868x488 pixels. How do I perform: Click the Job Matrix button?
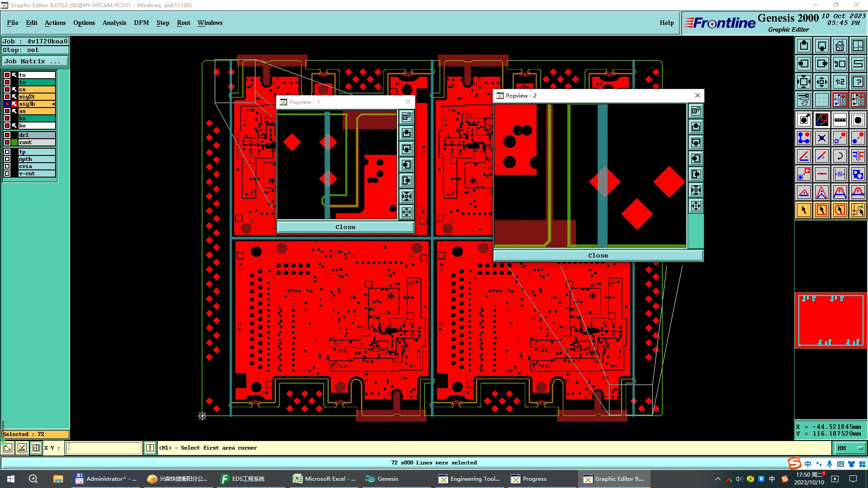(35, 61)
